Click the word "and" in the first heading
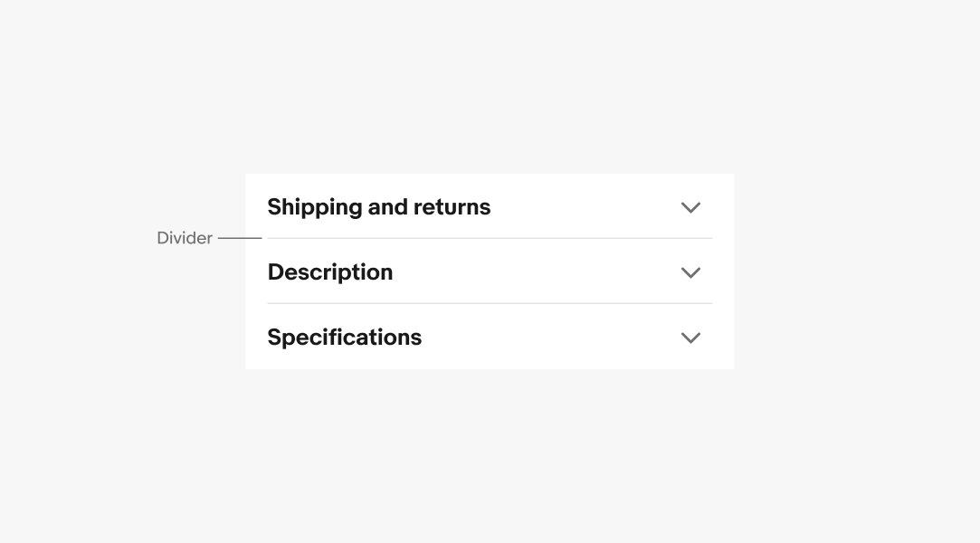This screenshot has height=543, width=980. tap(387, 207)
